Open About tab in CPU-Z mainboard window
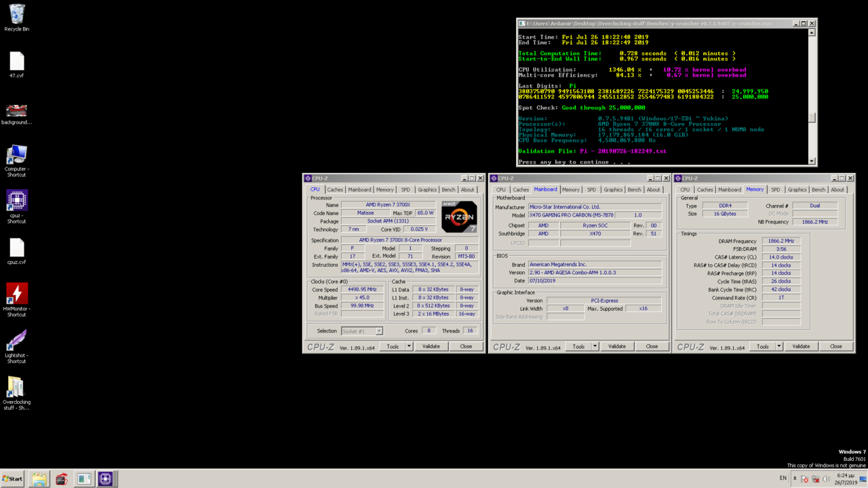 click(653, 190)
